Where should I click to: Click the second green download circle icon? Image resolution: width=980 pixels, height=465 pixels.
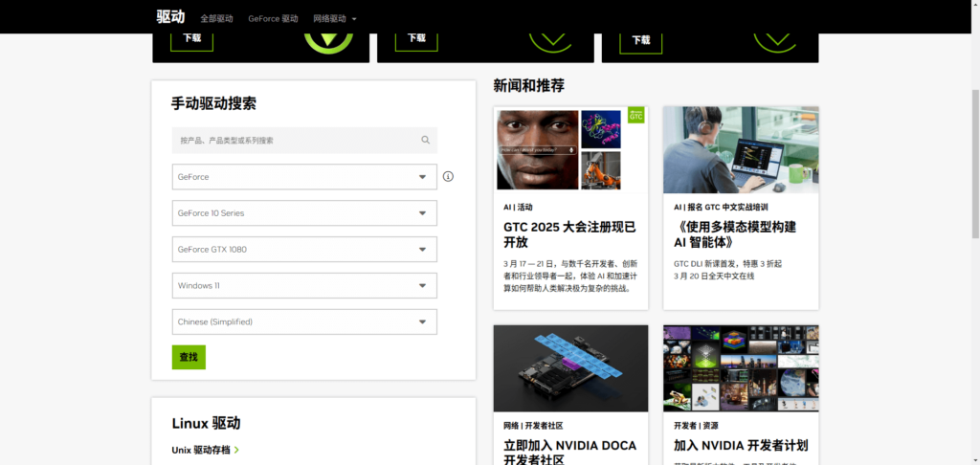click(550, 42)
